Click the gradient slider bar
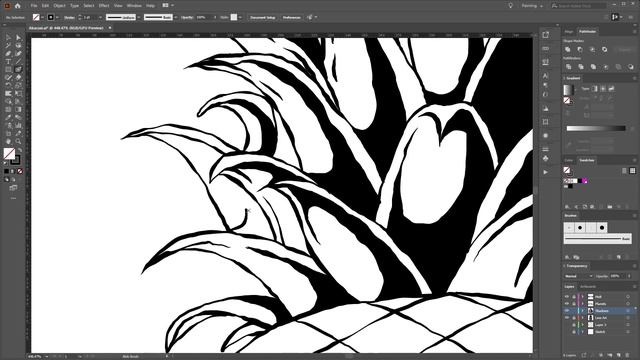The height and width of the screenshot is (360, 640). 596,128
